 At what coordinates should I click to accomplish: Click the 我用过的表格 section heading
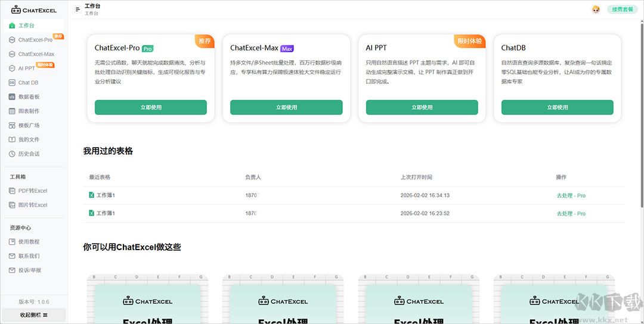tap(108, 151)
